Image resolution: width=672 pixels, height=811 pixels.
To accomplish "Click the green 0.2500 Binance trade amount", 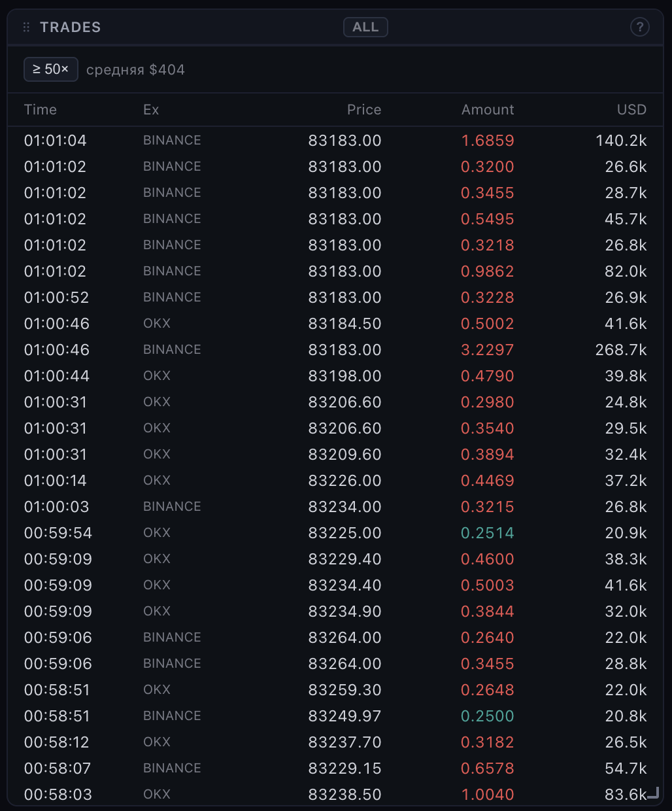I will point(488,716).
